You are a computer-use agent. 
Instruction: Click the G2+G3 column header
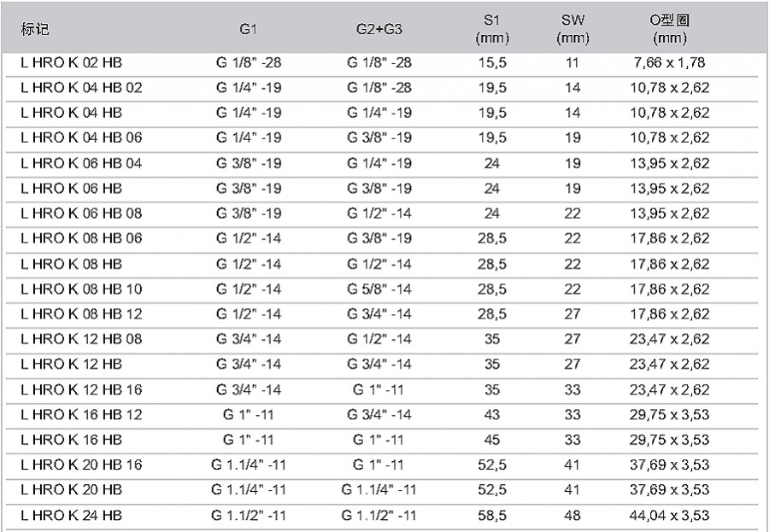coord(379,29)
